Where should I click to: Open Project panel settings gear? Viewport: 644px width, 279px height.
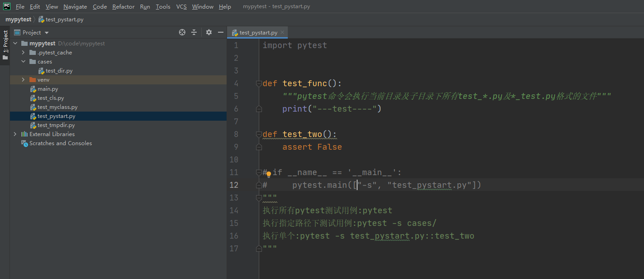209,32
